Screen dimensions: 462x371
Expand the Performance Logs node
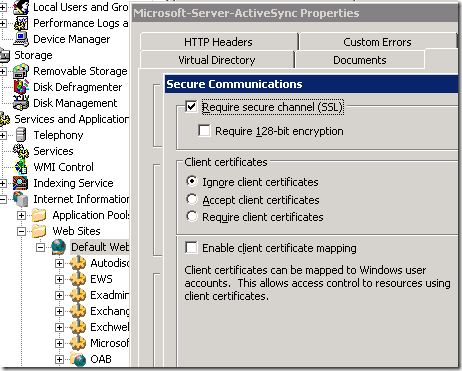(3, 23)
